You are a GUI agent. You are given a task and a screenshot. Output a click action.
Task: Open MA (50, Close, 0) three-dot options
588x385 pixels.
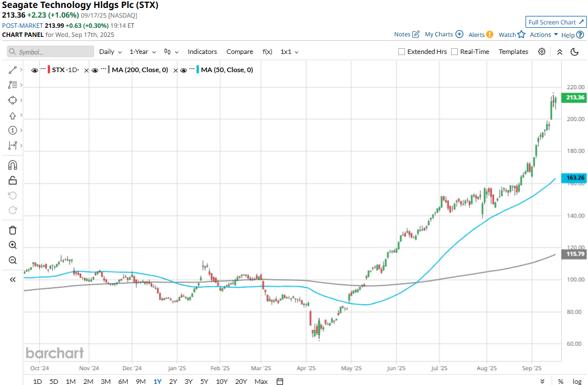click(192, 69)
